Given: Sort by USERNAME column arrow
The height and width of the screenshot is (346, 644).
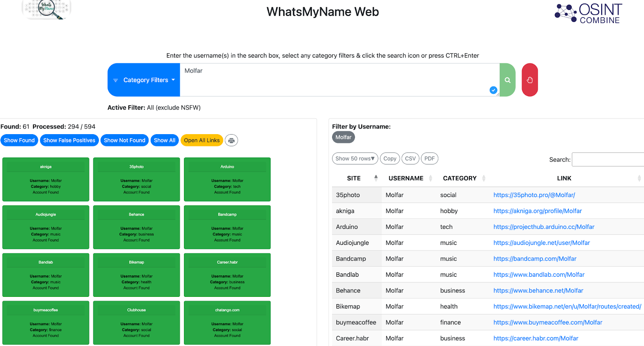Looking at the screenshot, I should click(x=431, y=178).
